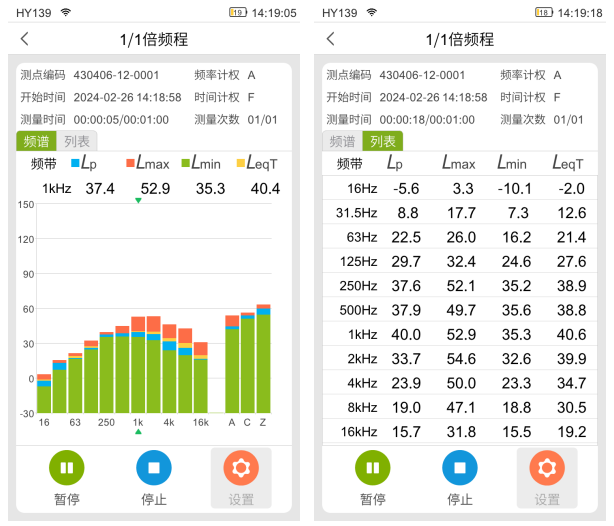
Task: Switch to 列表 tab on the left screen
Action: [76, 141]
